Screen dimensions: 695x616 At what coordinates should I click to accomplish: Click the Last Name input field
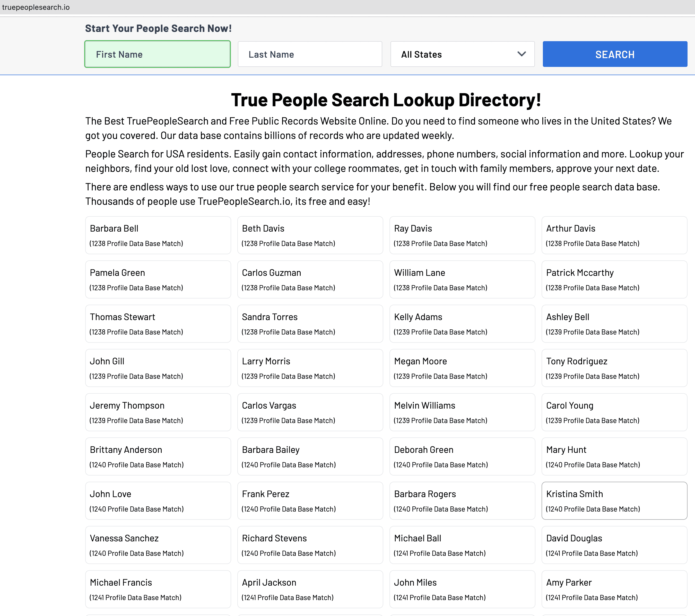pyautogui.click(x=310, y=54)
